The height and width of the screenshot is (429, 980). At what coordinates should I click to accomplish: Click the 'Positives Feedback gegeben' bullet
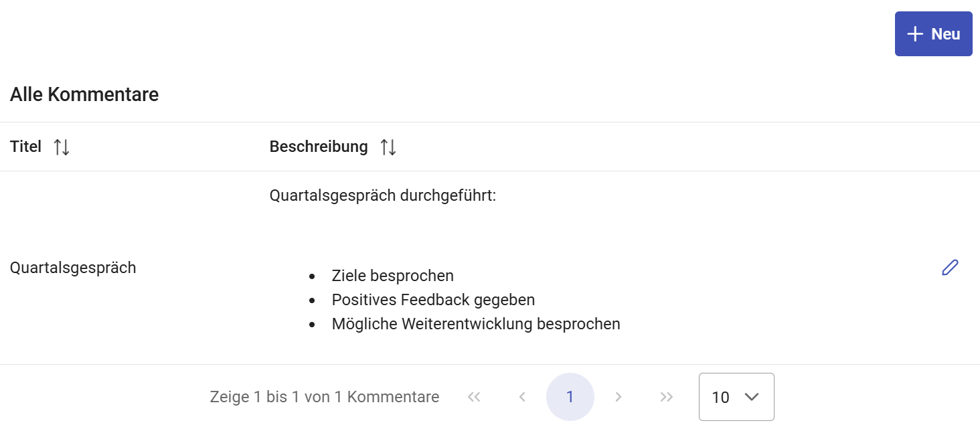coord(433,300)
